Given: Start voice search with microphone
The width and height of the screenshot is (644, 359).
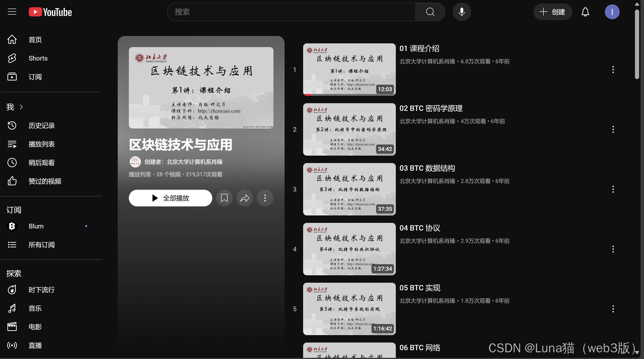Looking at the screenshot, I should 461,12.
